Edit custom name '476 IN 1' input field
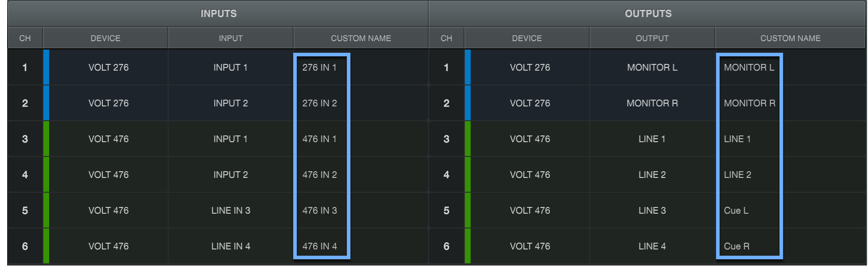Screen dimensions: 868x270 click(361, 139)
